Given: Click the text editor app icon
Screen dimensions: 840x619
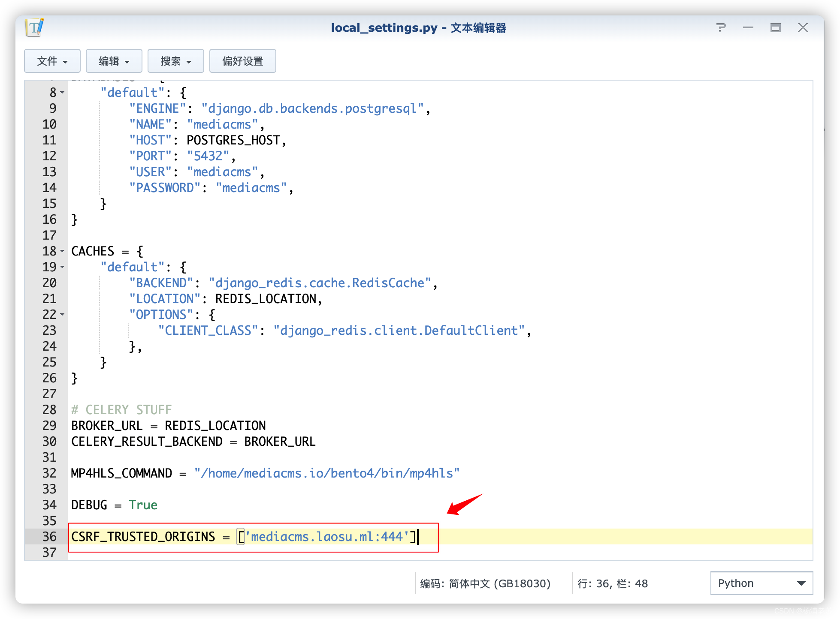Looking at the screenshot, I should coord(35,27).
